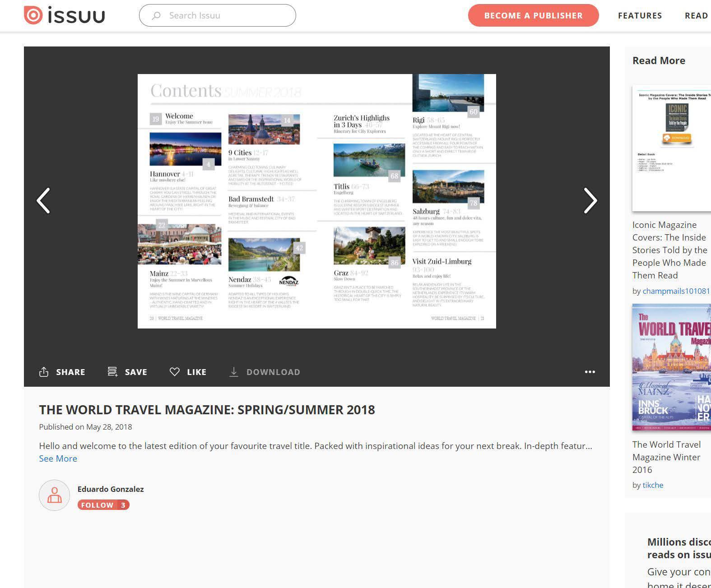The image size is (711, 588).
Task: Click the Download arrow icon
Action: point(233,372)
